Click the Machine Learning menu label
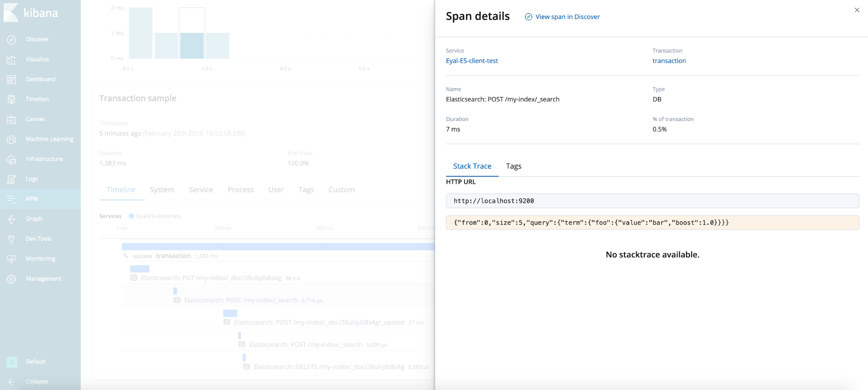This screenshot has height=390, width=868. (50, 139)
